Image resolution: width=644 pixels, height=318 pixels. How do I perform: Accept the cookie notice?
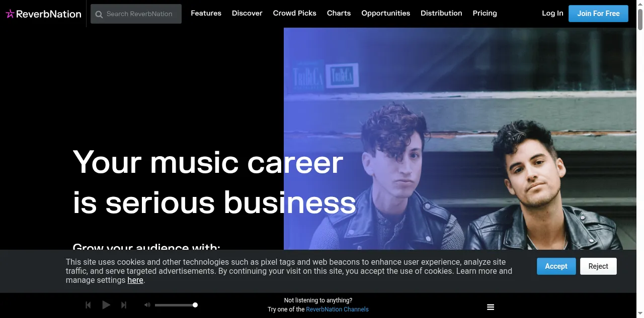pyautogui.click(x=556, y=266)
